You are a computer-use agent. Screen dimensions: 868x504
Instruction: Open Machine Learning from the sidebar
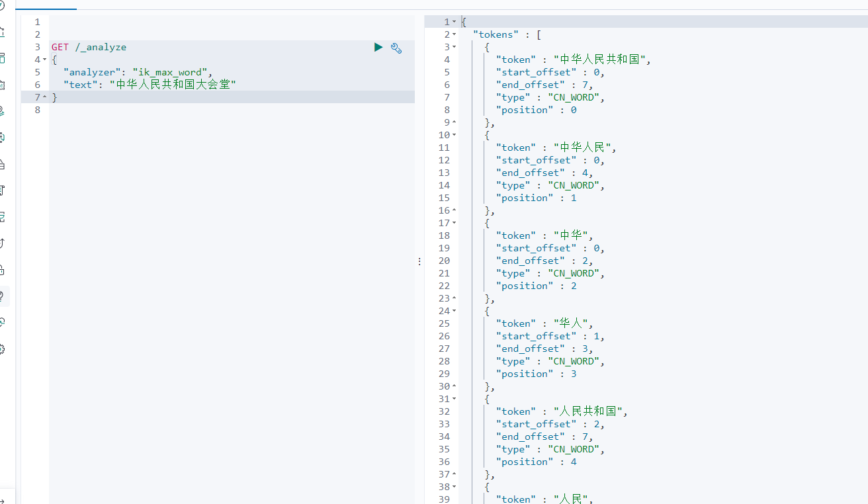pyautogui.click(x=3, y=138)
